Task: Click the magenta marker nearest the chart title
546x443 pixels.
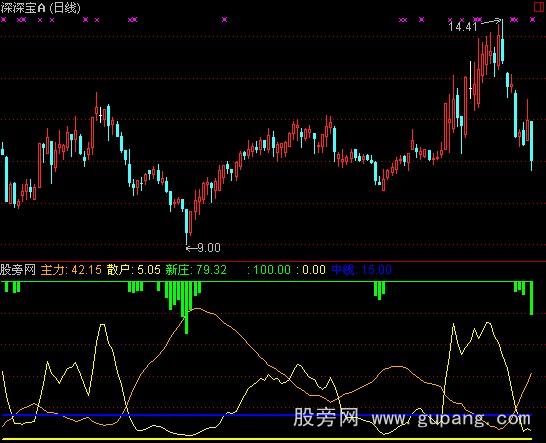Action: (x=4, y=20)
